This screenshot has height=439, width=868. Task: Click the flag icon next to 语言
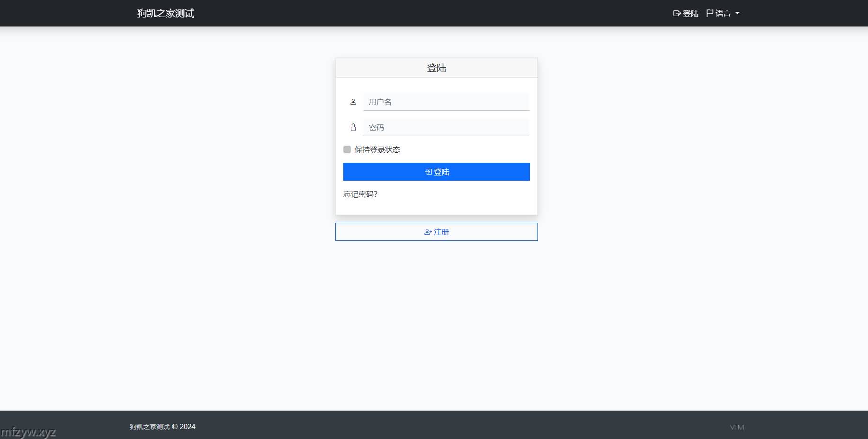click(x=709, y=13)
